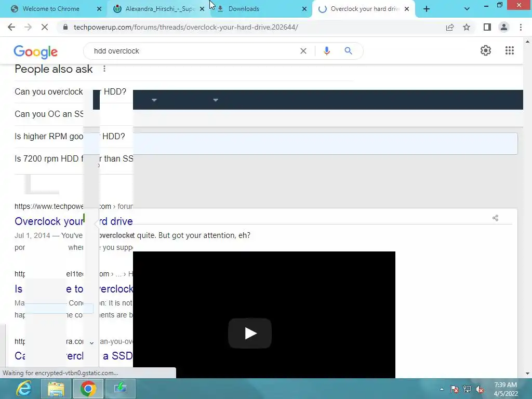Click the muted volume tray icon
Screen dimensions: 532x399
point(480,389)
